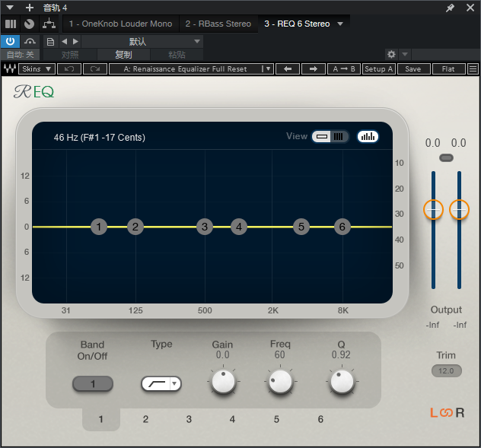Go to previous preset arrow
The image size is (481, 448).
64,41
